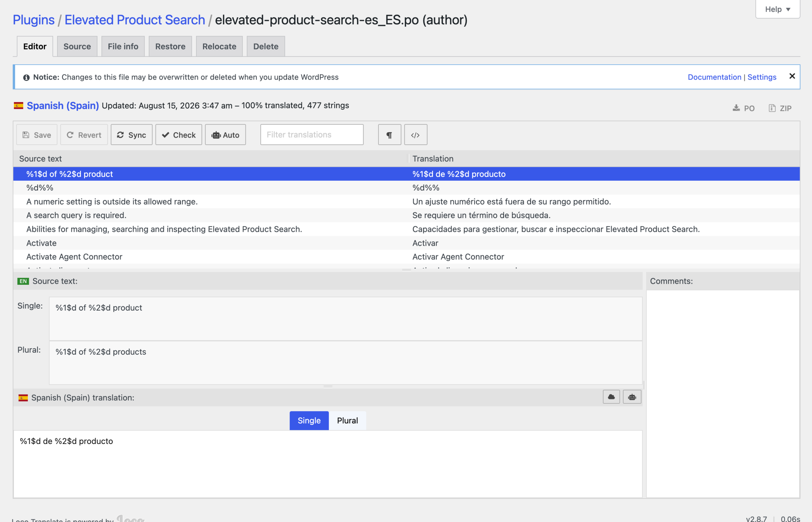Run the Check validation button

[x=179, y=135]
